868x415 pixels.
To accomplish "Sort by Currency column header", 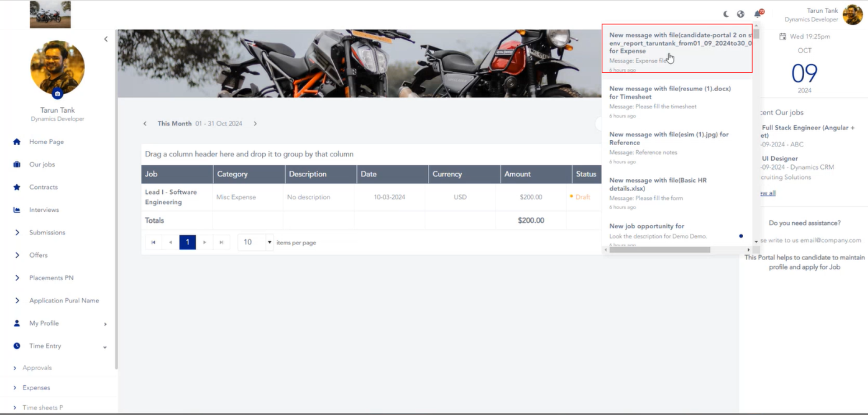I will [x=464, y=174].
